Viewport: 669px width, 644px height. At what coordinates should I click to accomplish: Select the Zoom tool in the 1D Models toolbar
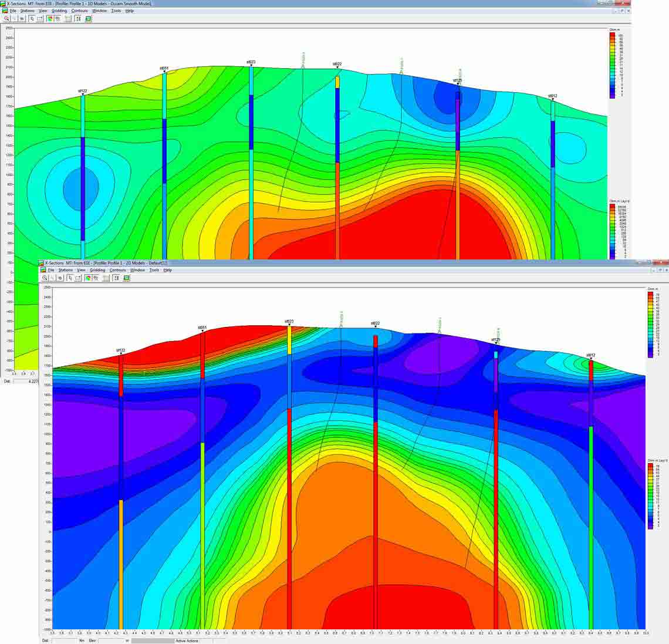tap(6, 18)
